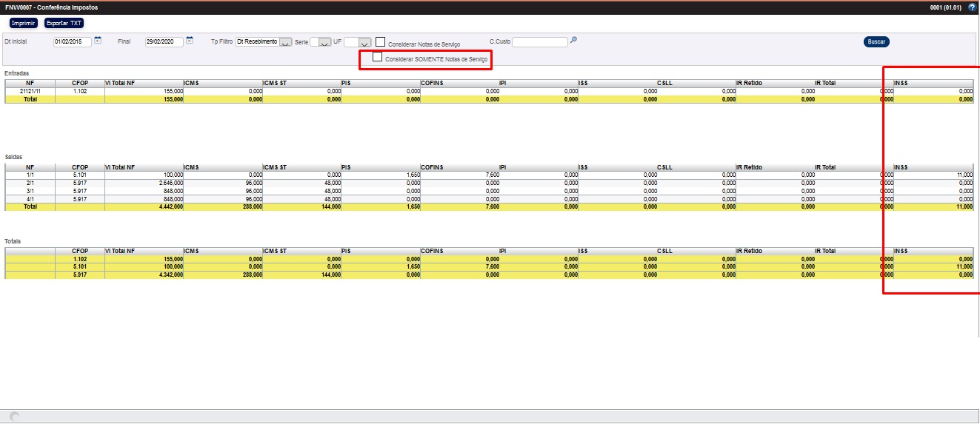The height and width of the screenshot is (424, 980).
Task: Click the Exportar TXT button
Action: (64, 23)
